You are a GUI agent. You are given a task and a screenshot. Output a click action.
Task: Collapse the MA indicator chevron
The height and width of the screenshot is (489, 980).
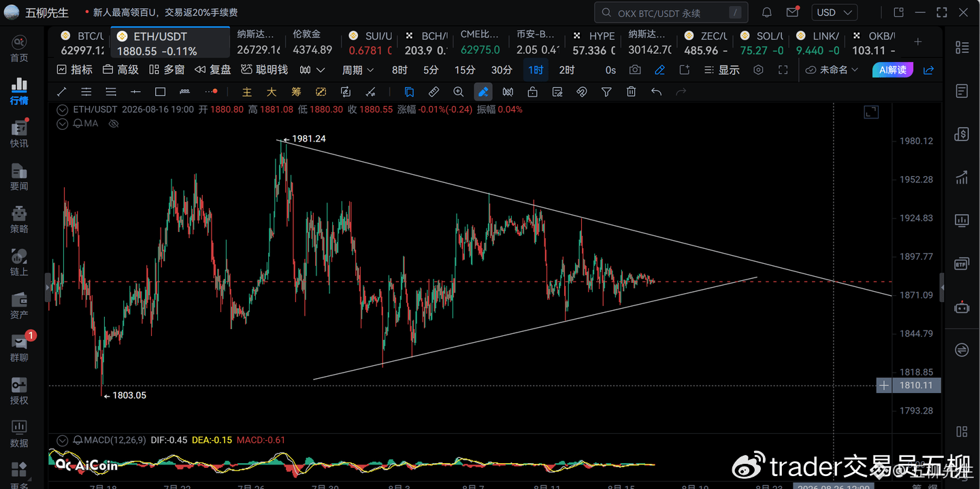(62, 124)
